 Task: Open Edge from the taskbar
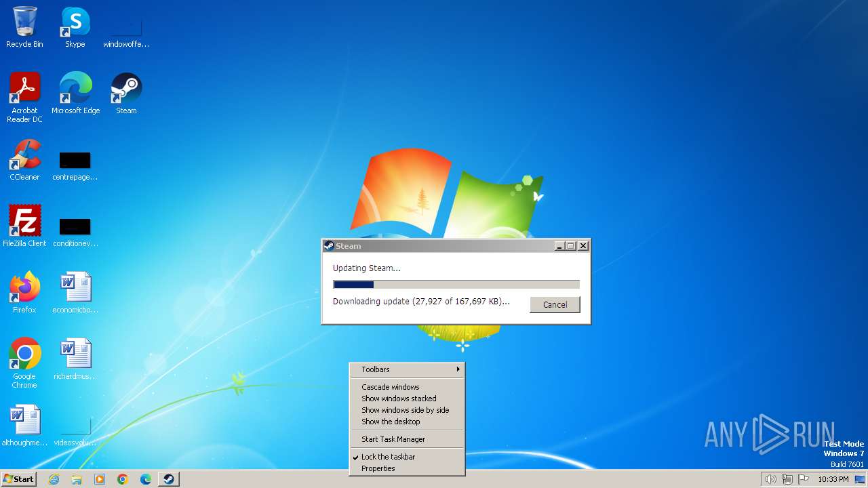[146, 479]
